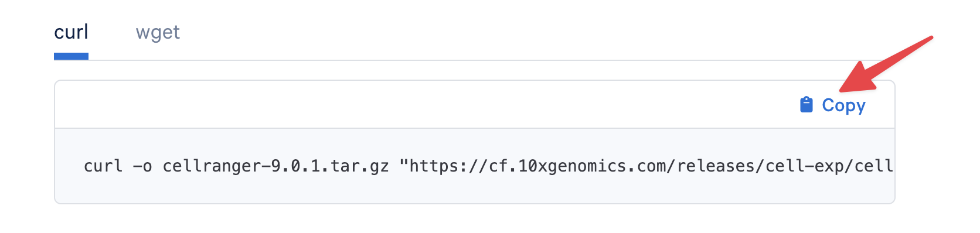Click the blue underline beneath curl tab
980x233 pixels.
point(71,56)
